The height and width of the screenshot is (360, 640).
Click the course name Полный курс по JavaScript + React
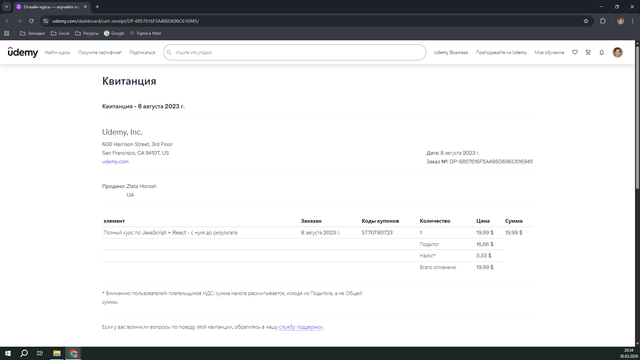170,233
